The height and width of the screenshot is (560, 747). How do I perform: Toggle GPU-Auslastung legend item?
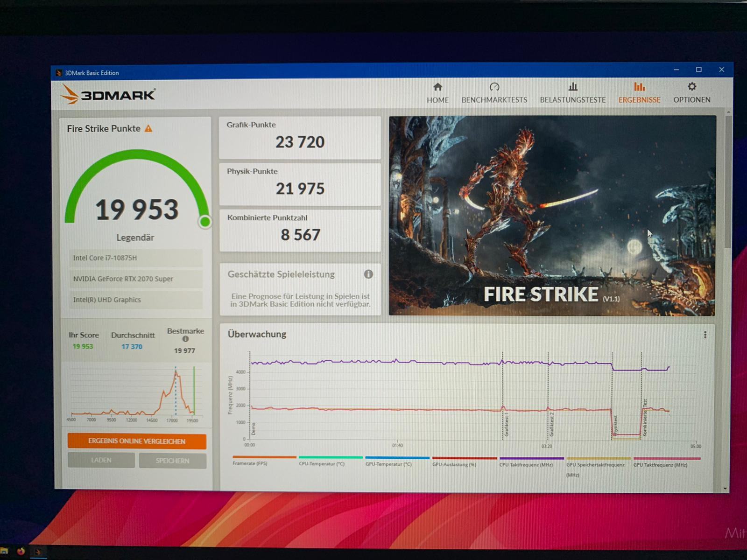coord(465,461)
